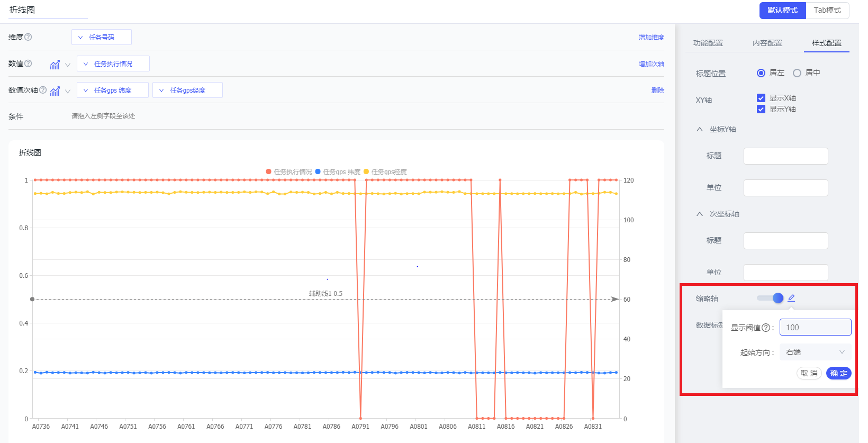
Task: Open the 任务gps经度 field dropdown
Action: [x=187, y=90]
